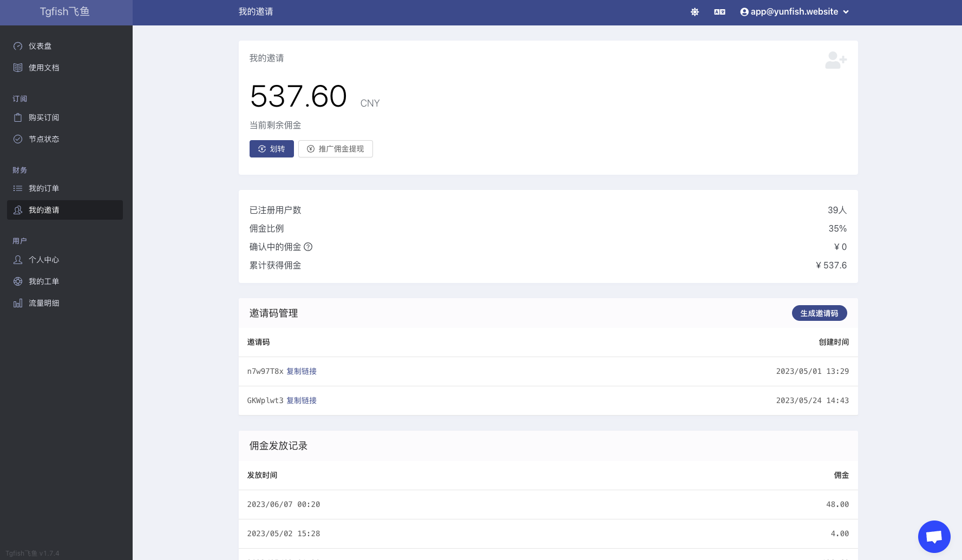Click the 推广佣金提现 withdraw button

[x=335, y=149]
